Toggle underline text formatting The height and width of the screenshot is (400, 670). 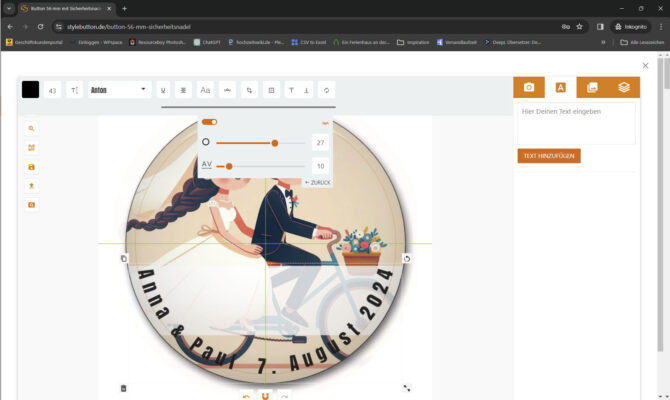pos(163,90)
